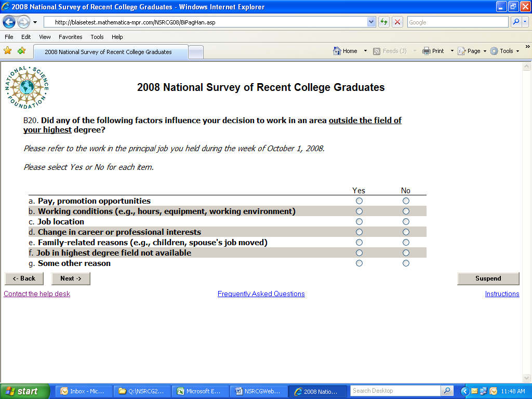The image size is (532, 399).
Task: Open Inbox Outlook taskbar button
Action: [83, 391]
